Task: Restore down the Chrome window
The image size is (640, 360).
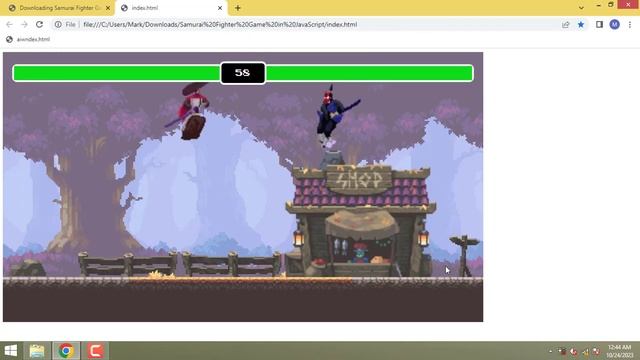Action: [x=611, y=5]
